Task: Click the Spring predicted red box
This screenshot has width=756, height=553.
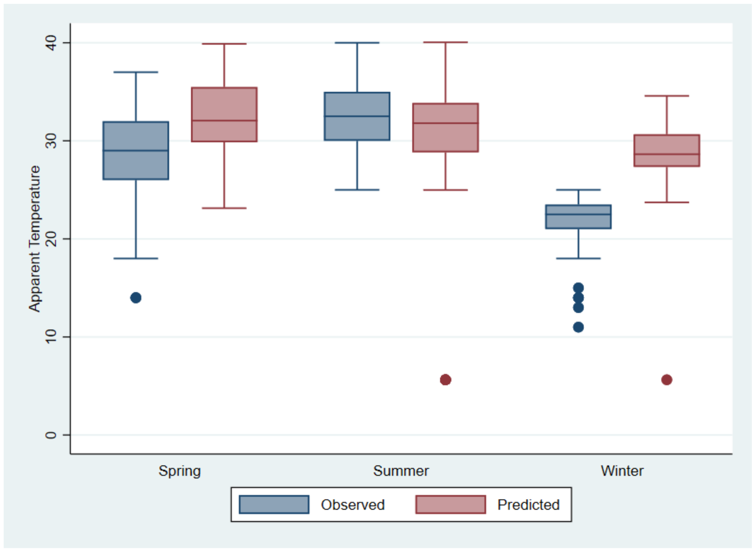Action: [x=224, y=115]
